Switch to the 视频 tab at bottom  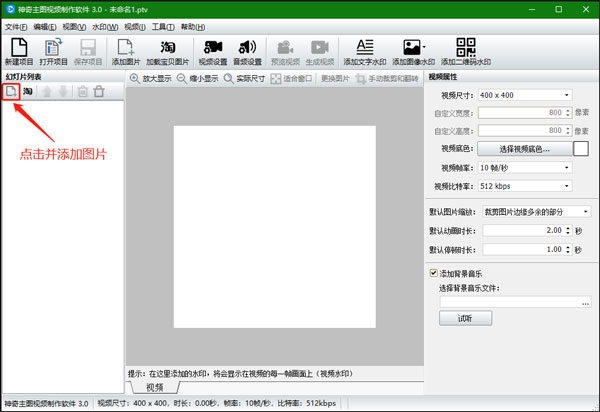[155, 387]
